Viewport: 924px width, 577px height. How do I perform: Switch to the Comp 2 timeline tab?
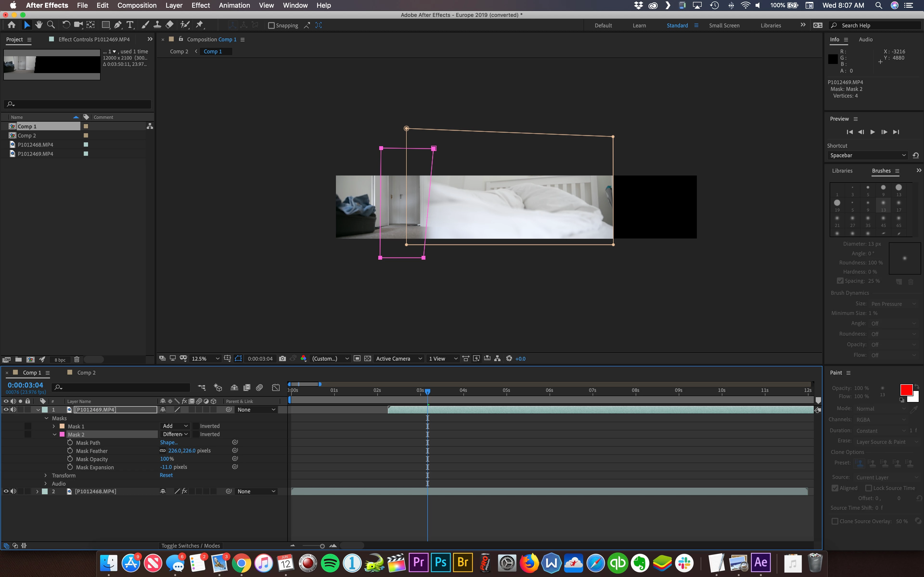(x=86, y=373)
